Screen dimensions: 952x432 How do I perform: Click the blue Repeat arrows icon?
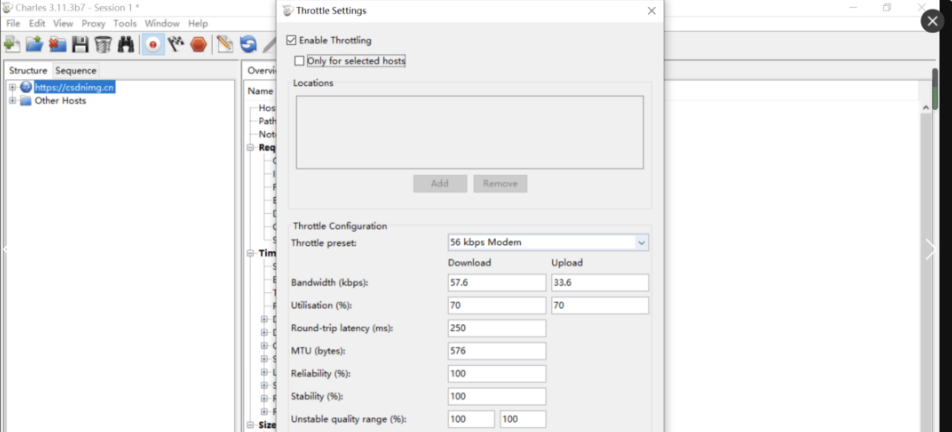248,44
